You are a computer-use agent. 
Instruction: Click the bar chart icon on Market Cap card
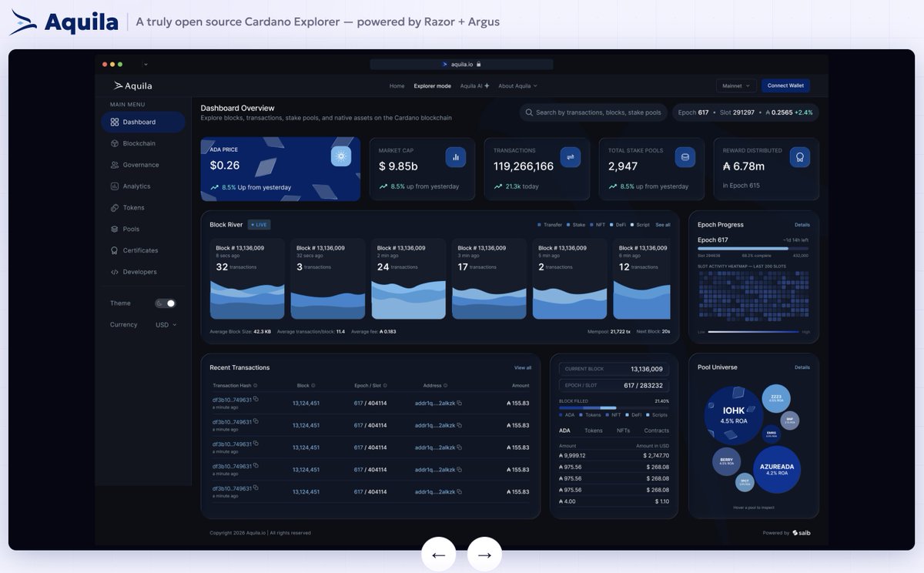click(456, 156)
